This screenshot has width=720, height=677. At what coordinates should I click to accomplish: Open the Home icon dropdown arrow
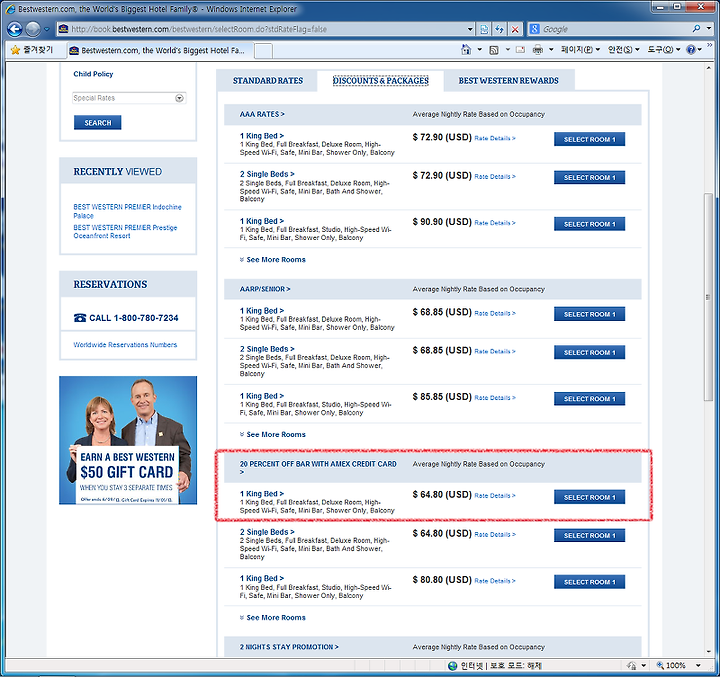coord(479,50)
